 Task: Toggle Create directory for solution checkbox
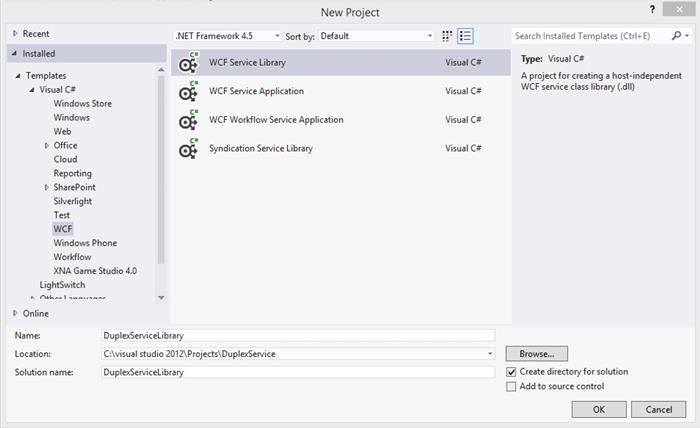(x=511, y=372)
